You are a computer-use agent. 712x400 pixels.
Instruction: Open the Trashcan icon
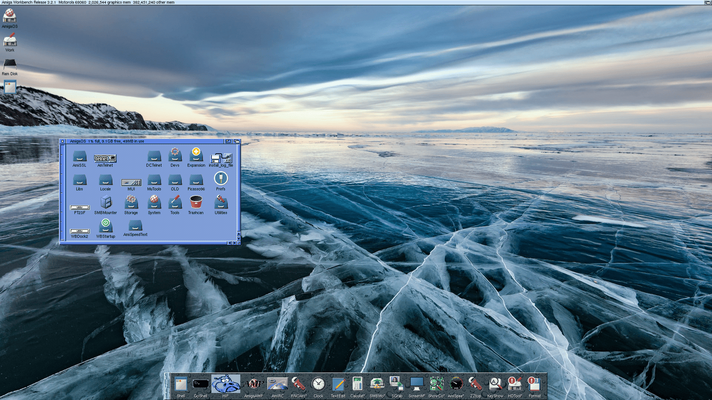[196, 202]
